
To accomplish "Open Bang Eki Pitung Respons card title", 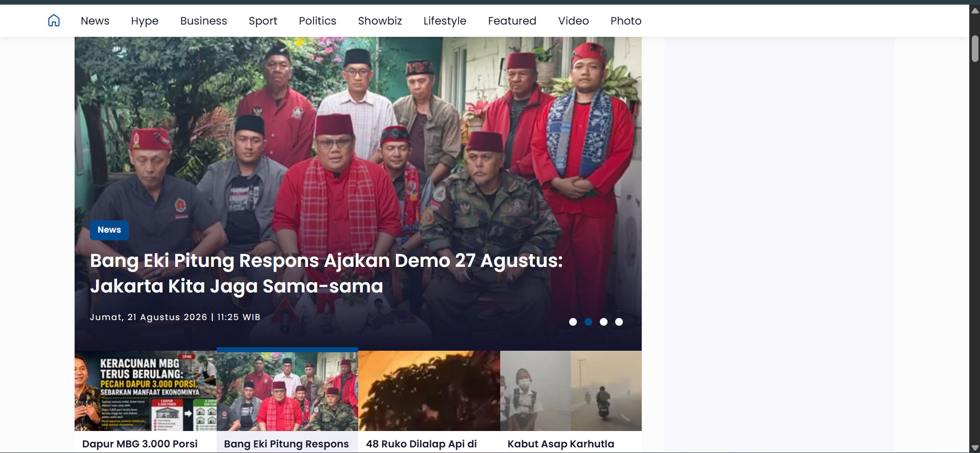I will tap(286, 444).
